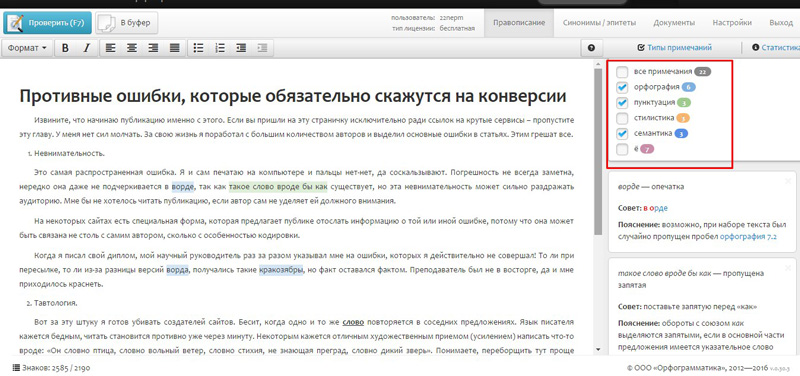This screenshot has width=800, height=376.
Task: Uncheck the пунктуация checkbox
Action: pyautogui.click(x=622, y=103)
